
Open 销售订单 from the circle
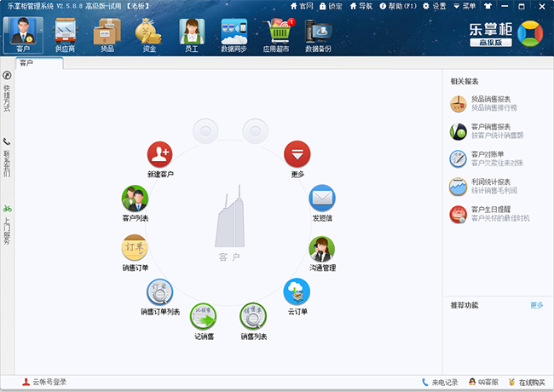(x=135, y=248)
